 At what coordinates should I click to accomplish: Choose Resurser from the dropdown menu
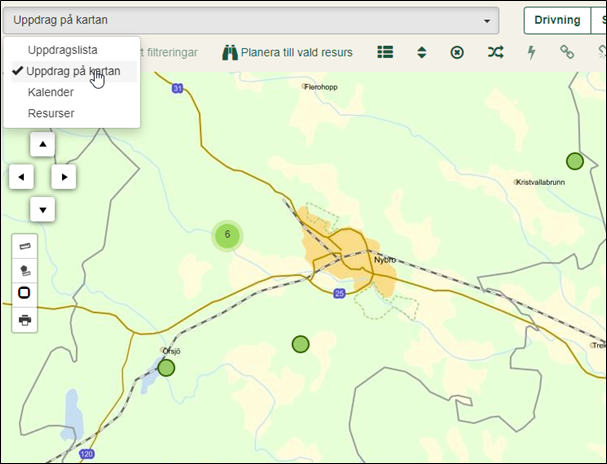pos(51,113)
